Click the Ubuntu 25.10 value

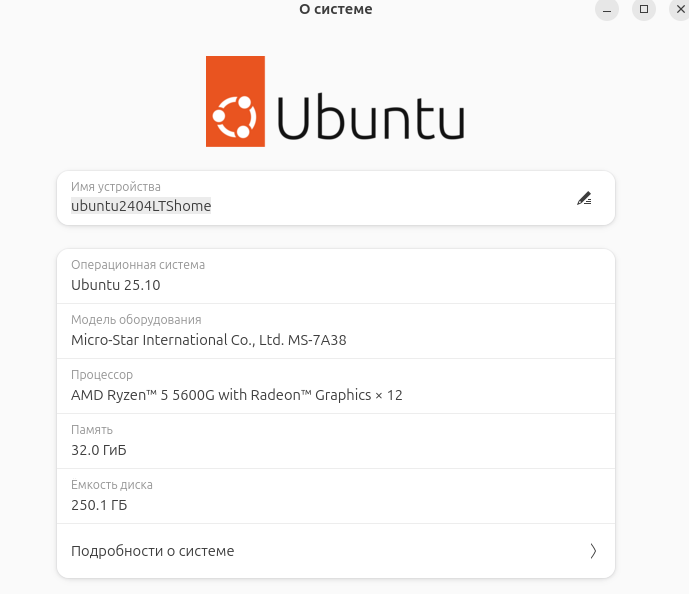tap(116, 285)
